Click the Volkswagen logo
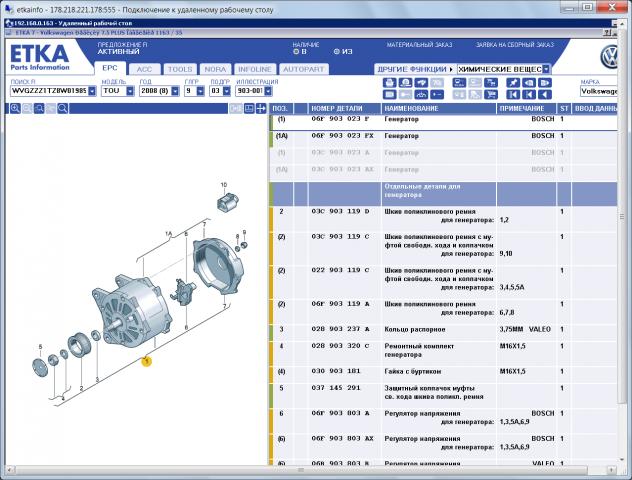The width and height of the screenshot is (632, 480). tap(609, 57)
